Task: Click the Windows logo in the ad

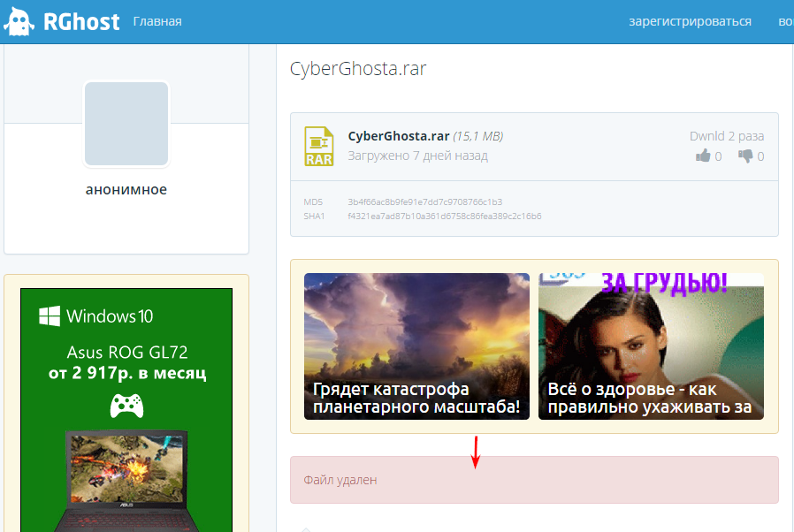Action: (x=50, y=315)
